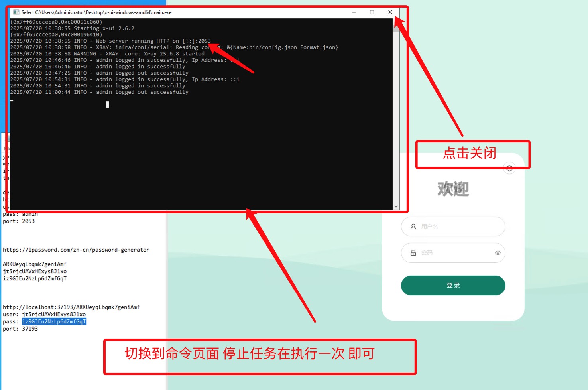The width and height of the screenshot is (588, 390).
Task: Click the localhost:37193 URL line in notes
Action: [x=71, y=307]
